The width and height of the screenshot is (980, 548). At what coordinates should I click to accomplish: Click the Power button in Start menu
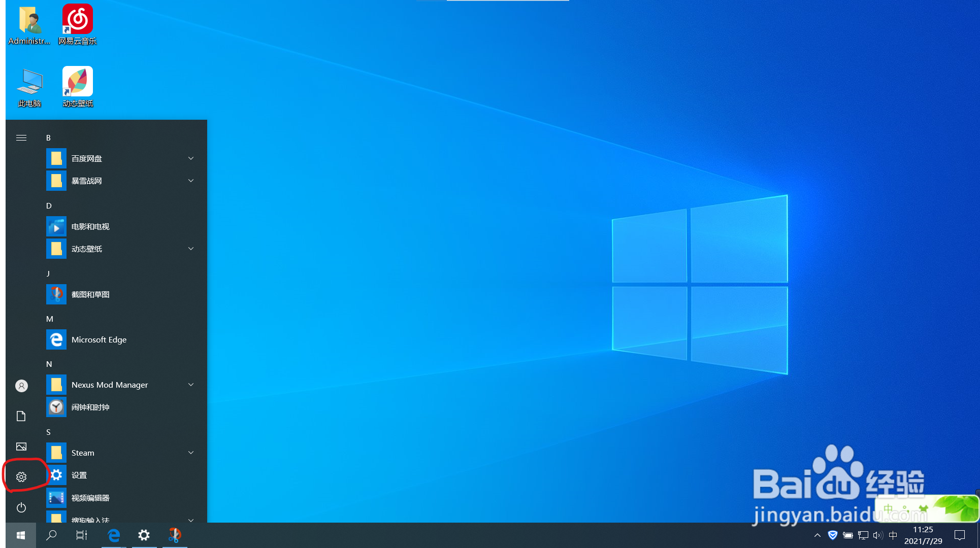tap(21, 507)
